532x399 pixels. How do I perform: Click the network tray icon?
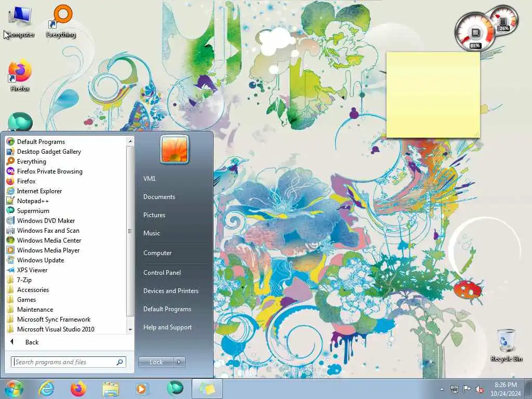point(454,389)
